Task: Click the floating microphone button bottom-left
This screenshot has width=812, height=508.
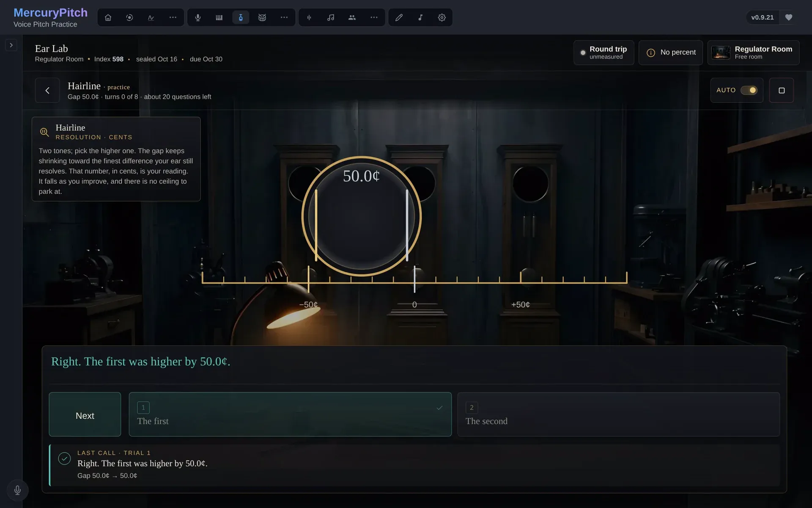Action: pyautogui.click(x=17, y=490)
